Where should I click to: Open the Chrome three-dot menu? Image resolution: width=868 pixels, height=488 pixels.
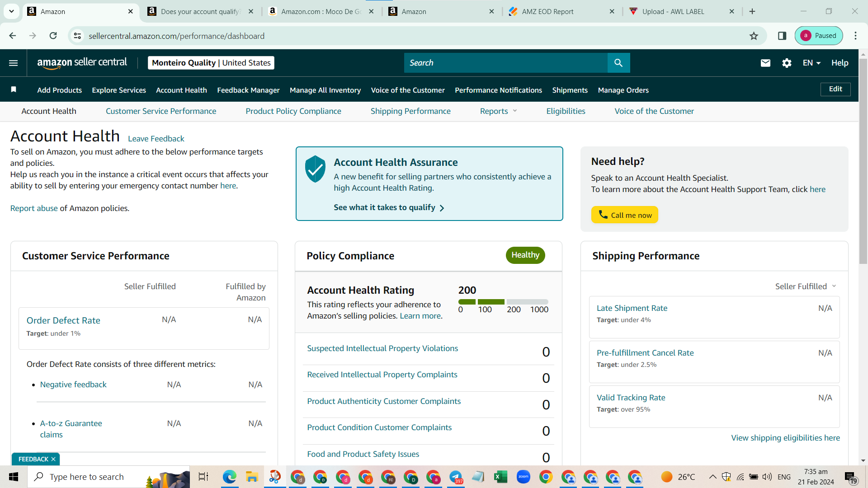pyautogui.click(x=855, y=36)
